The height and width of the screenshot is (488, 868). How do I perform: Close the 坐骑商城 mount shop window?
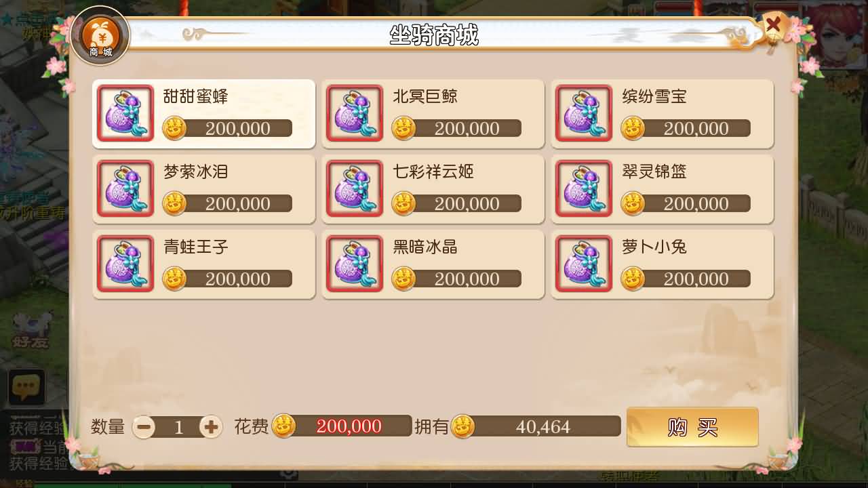772,27
